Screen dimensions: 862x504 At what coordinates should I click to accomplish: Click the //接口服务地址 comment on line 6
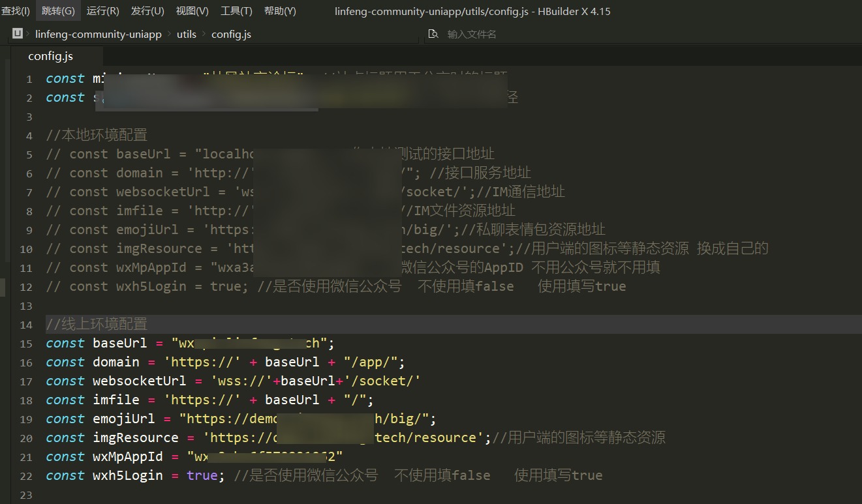[480, 173]
